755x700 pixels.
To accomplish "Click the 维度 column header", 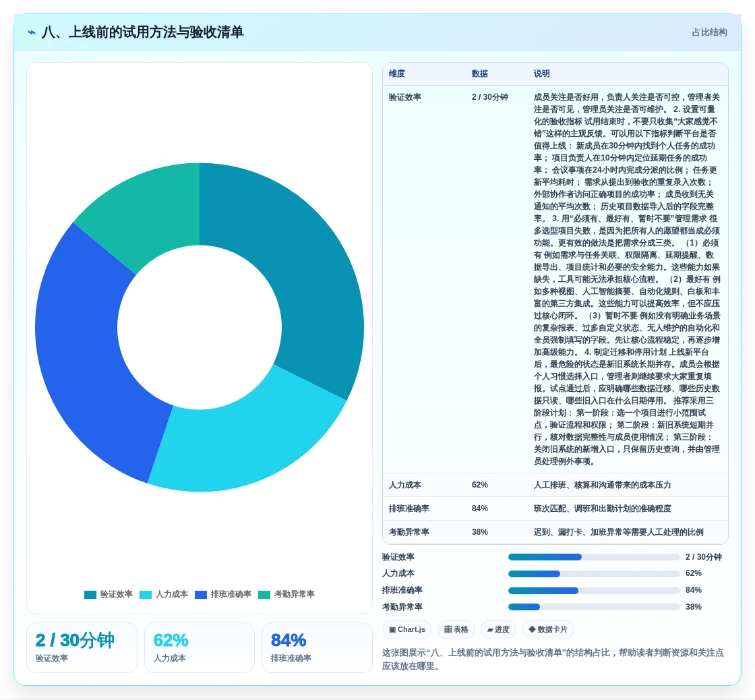I will coord(397,74).
